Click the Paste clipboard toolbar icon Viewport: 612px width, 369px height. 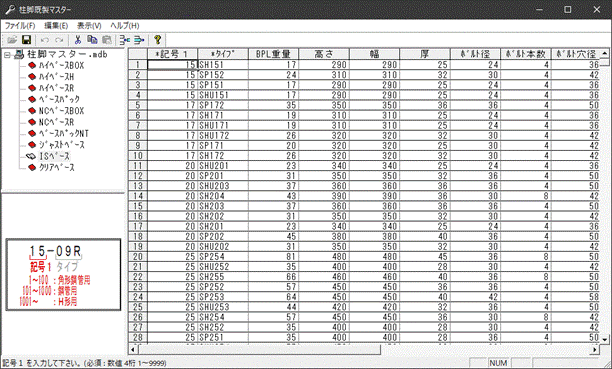(107, 40)
